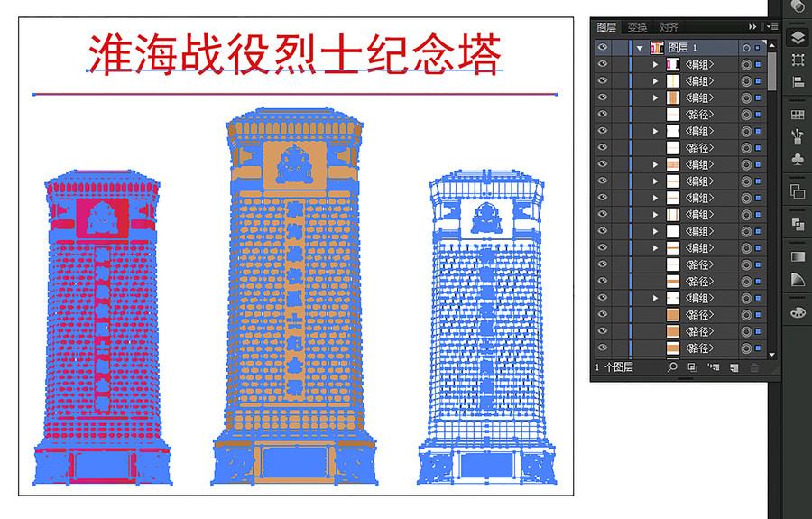
Task: Expand the 编组 directly below topmost 路径
Action: pos(655,131)
